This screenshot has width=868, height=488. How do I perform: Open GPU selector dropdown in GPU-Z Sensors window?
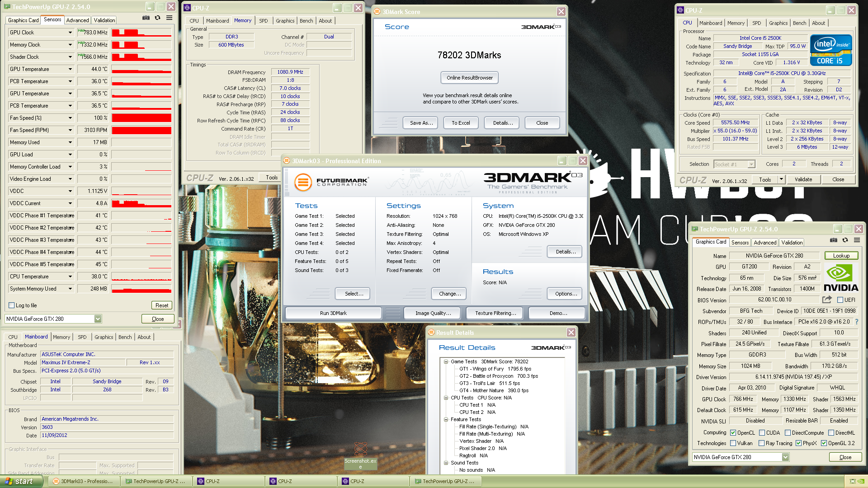(98, 319)
